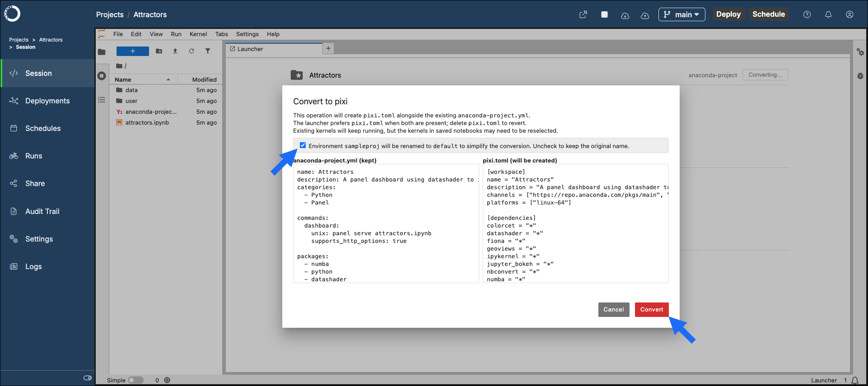The width and height of the screenshot is (868, 386).
Task: Open Deployments in the left sidebar
Action: 47,101
